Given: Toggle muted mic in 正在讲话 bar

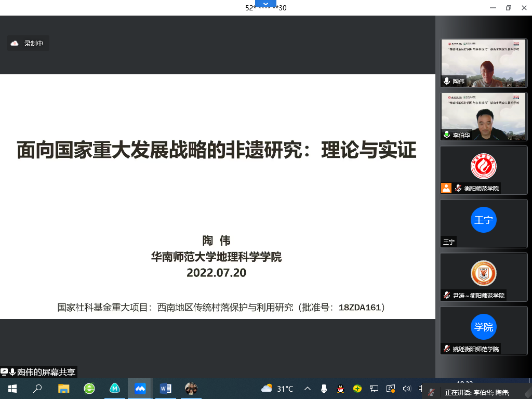Looking at the screenshot, I should click(x=431, y=393).
